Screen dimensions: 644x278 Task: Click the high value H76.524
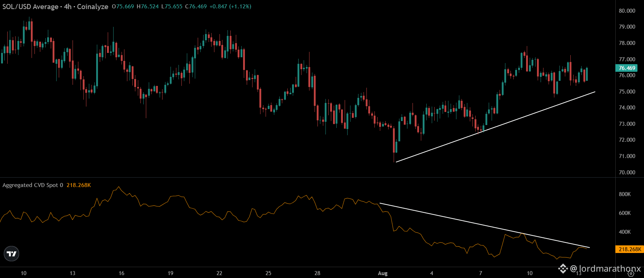[148, 7]
